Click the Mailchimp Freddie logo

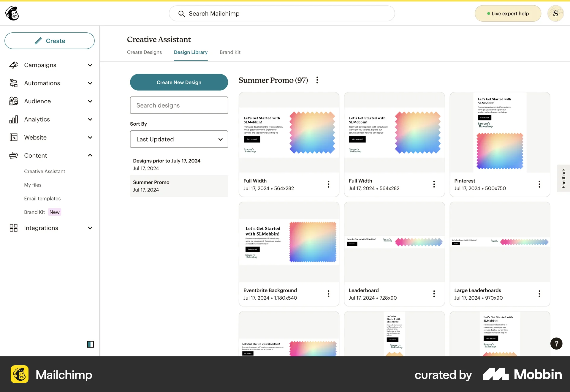pyautogui.click(x=12, y=13)
